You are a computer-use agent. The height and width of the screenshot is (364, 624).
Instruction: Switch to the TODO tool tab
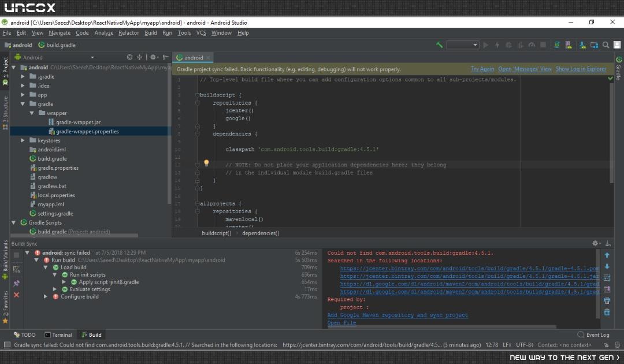(x=24, y=335)
